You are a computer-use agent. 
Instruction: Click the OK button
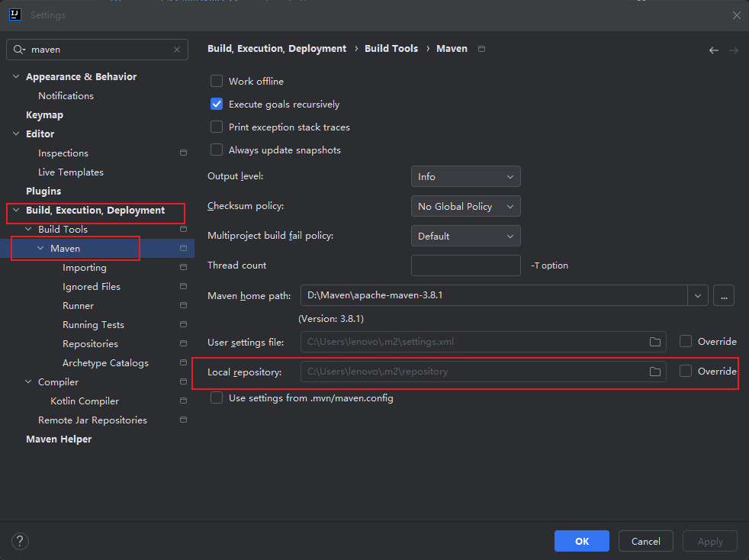pyautogui.click(x=582, y=542)
